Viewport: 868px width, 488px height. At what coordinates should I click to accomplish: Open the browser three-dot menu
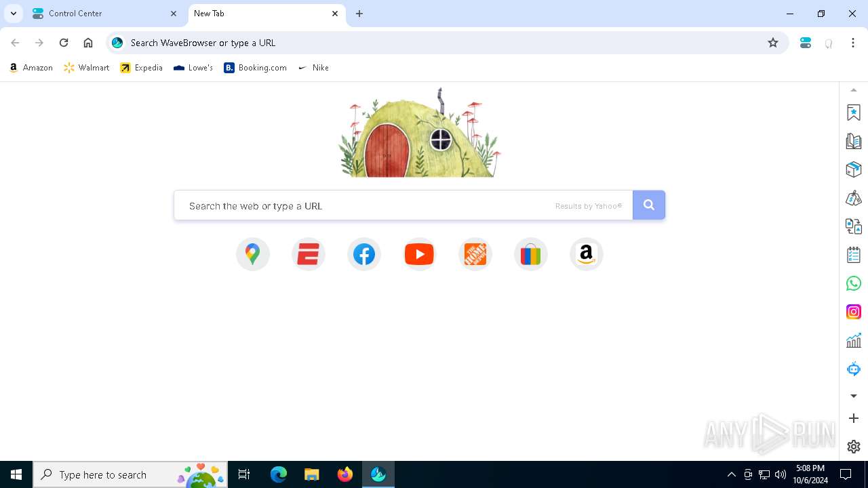tap(853, 43)
